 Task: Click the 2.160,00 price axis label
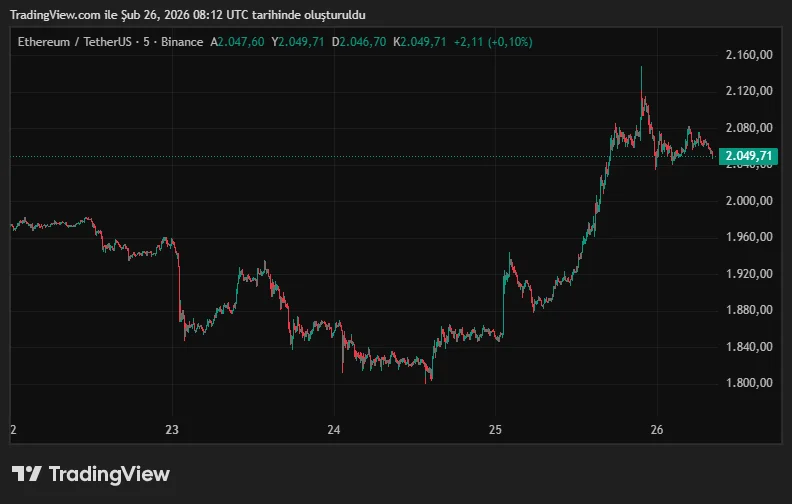coord(749,54)
